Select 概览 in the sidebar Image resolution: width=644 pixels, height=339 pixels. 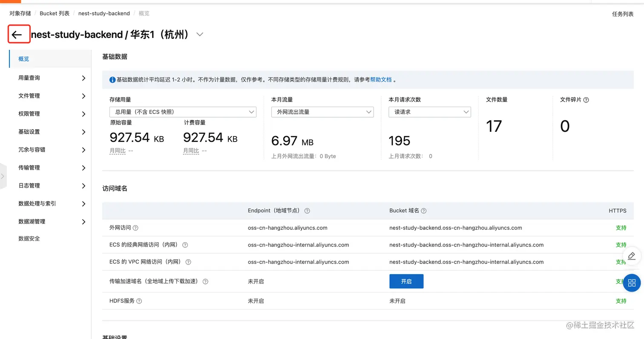[x=50, y=59]
